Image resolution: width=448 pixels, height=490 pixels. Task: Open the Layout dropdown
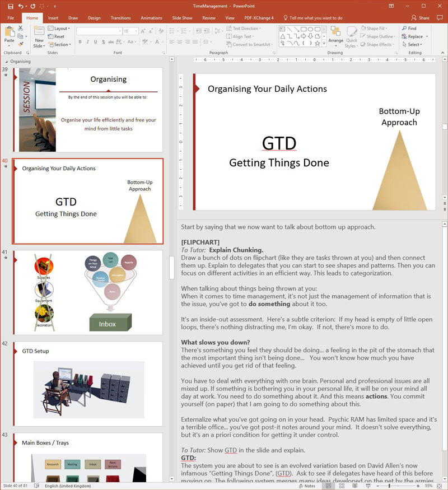pyautogui.click(x=59, y=29)
